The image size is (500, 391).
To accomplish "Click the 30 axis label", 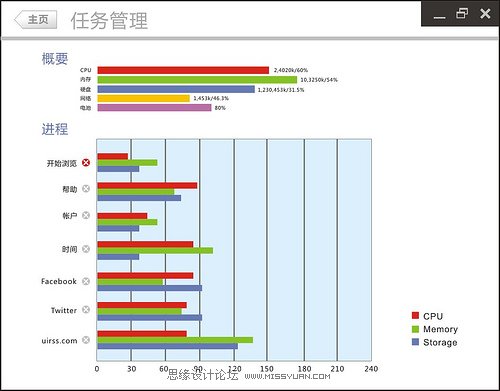I will pos(131,369).
